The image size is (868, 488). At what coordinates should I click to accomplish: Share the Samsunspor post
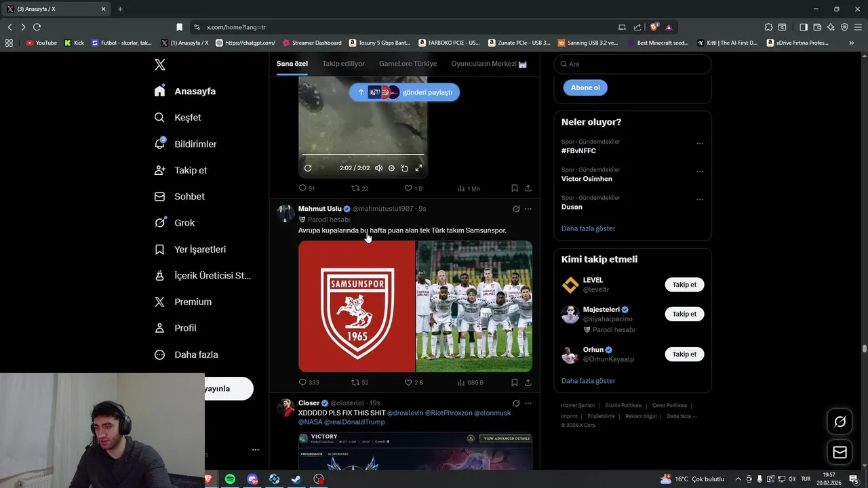(x=528, y=382)
